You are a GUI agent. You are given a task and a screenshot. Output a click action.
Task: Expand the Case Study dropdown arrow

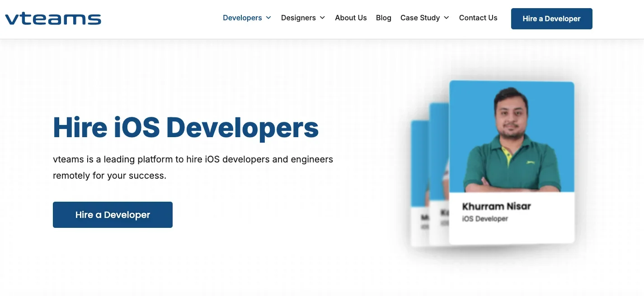pos(447,18)
